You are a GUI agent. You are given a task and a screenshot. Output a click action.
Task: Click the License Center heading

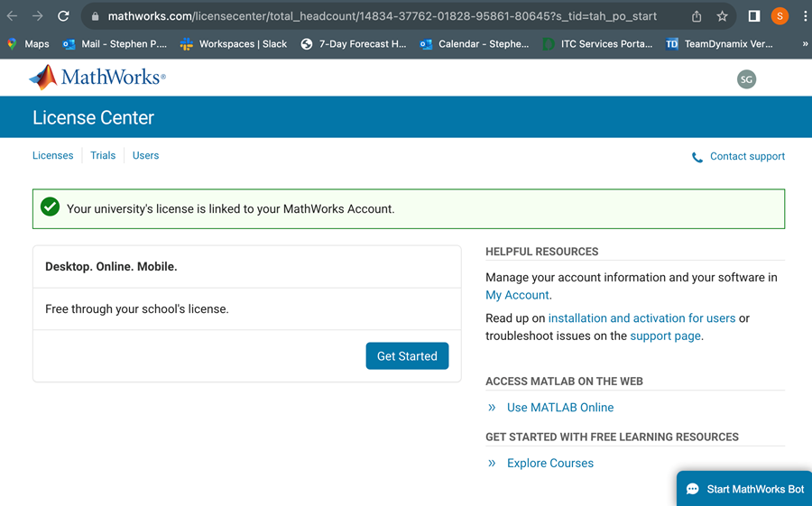click(x=93, y=117)
